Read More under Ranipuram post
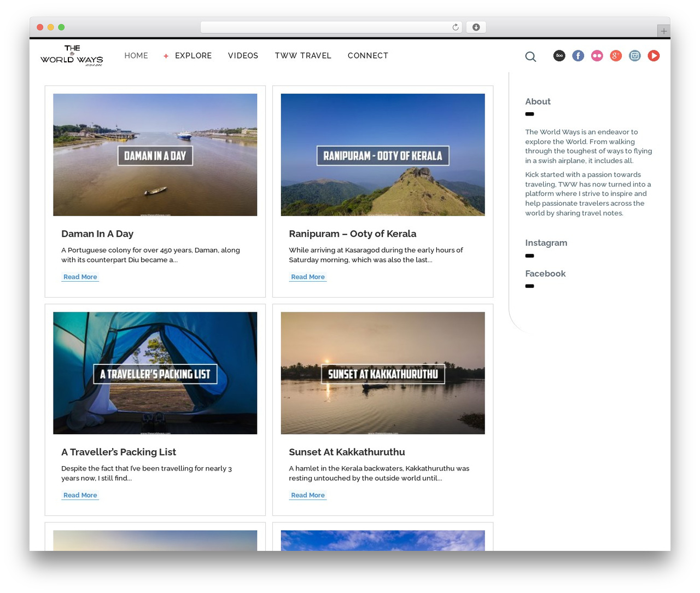 (308, 277)
